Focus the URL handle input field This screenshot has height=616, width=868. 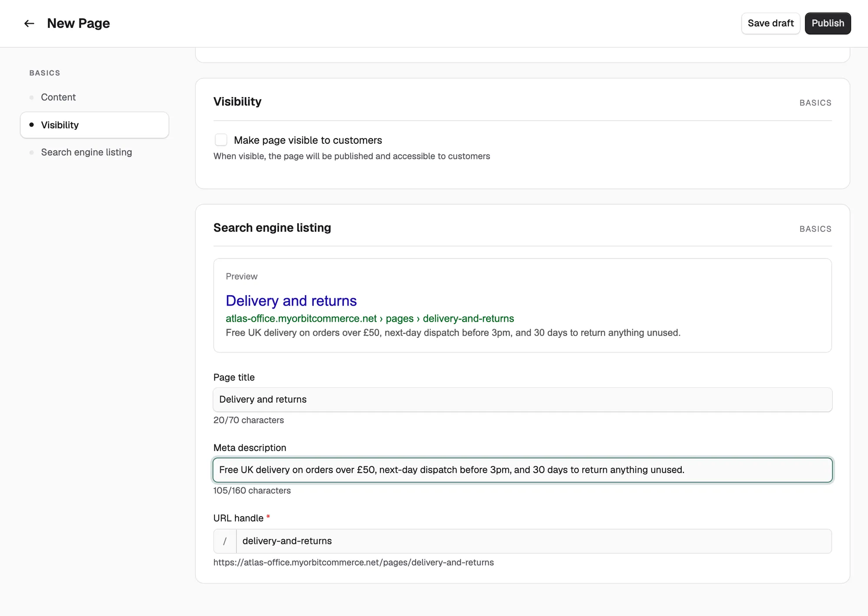pyautogui.click(x=534, y=541)
